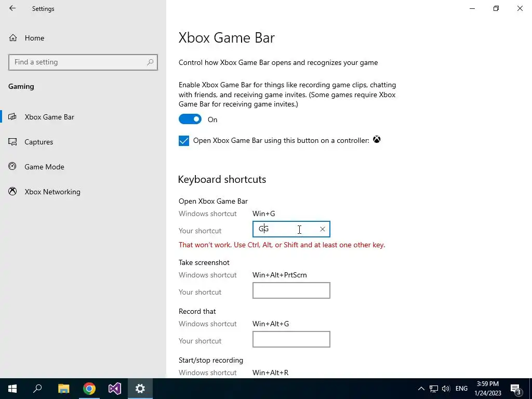This screenshot has height=399, width=532.
Task: Open Visual Studio from the taskbar
Action: [x=115, y=389]
